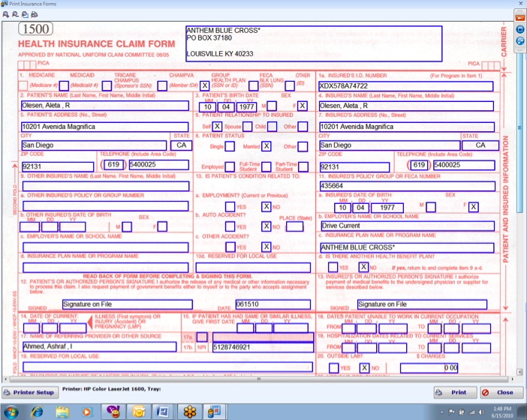Toggle Auto Accident NO checkbox
The width and height of the screenshot is (527, 420).
[267, 226]
